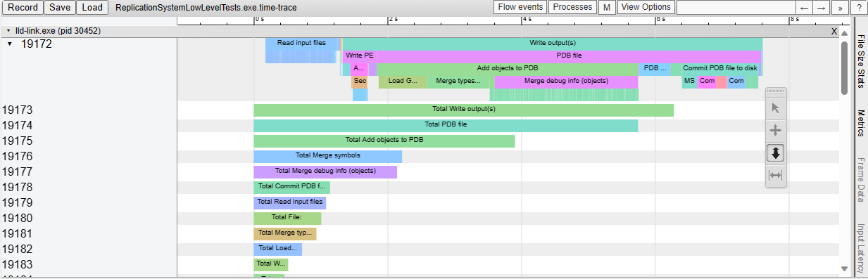Navigate to next search result arrow
The height and width of the screenshot is (279, 868).
(821, 7)
